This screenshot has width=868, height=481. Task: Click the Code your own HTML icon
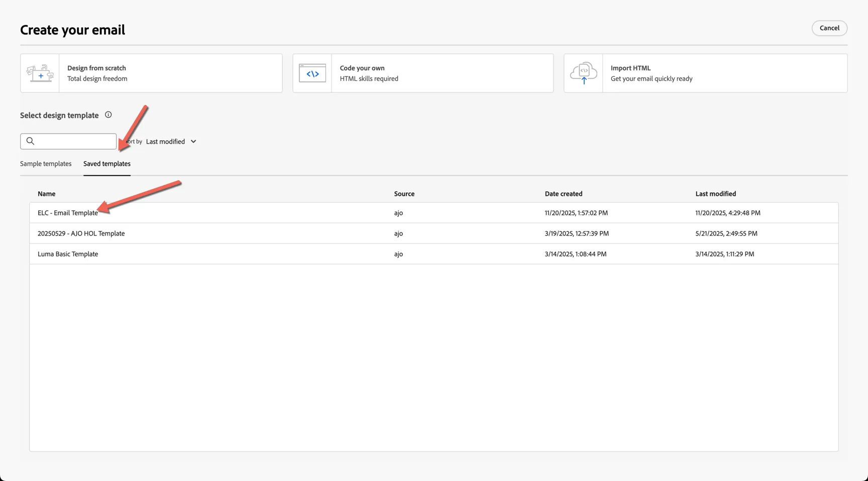(312, 73)
